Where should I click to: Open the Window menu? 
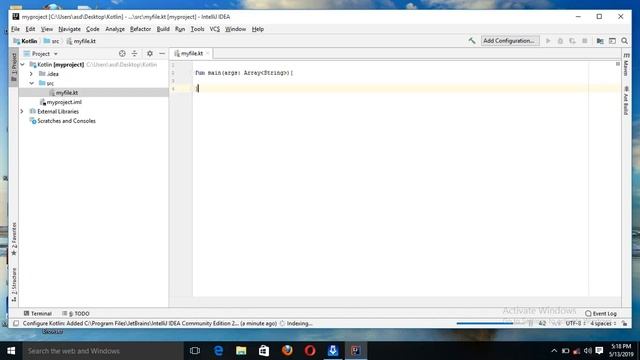236,29
